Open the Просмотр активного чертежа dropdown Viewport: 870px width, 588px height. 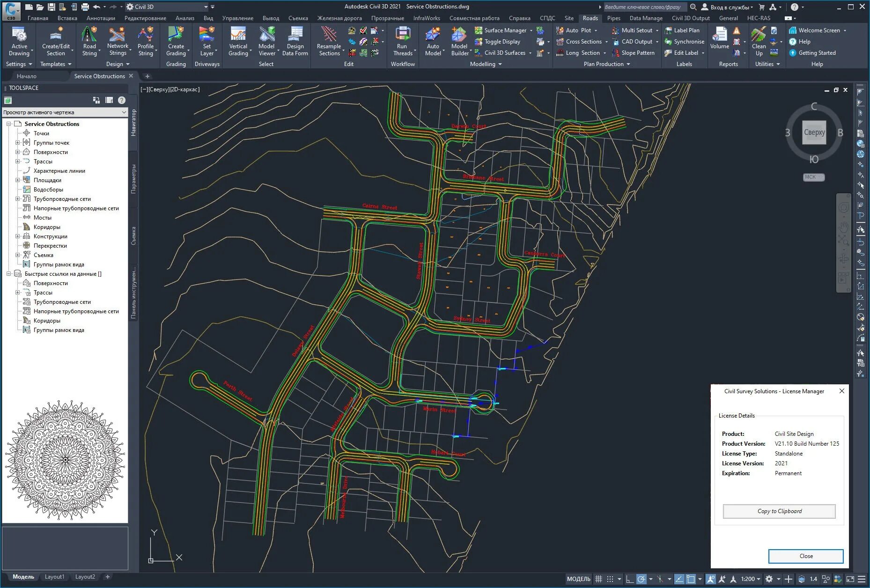[65, 112]
